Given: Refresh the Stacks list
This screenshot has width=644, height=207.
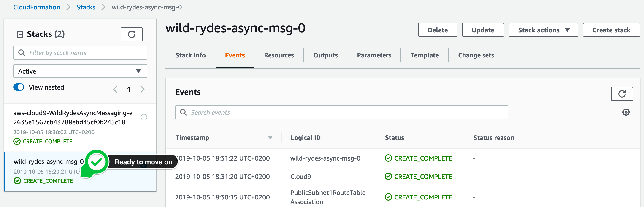Looking at the screenshot, I should [x=132, y=34].
